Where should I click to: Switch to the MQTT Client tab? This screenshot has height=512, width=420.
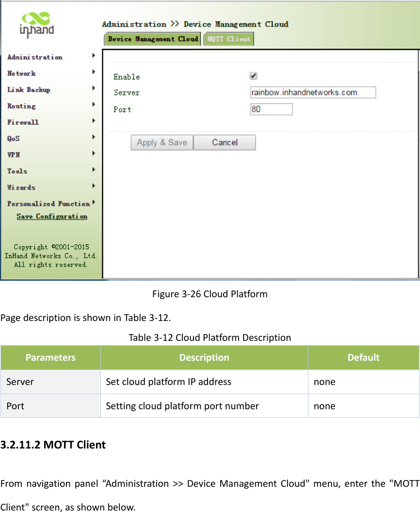228,39
